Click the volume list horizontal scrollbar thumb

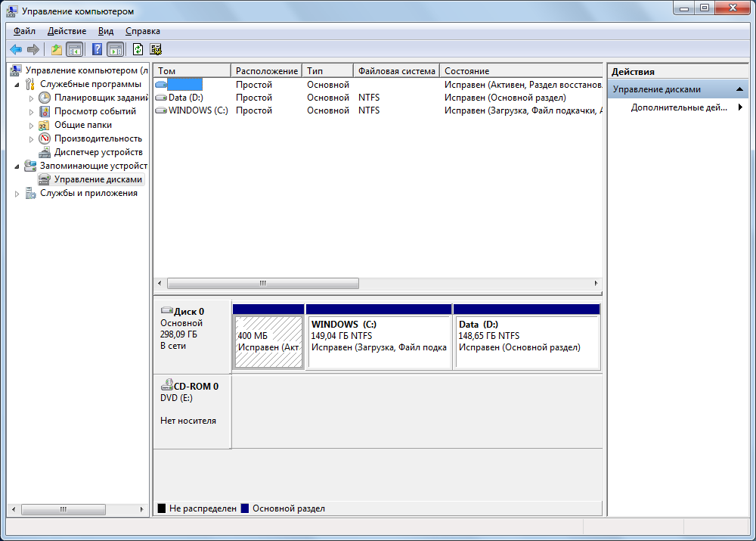pos(262,283)
